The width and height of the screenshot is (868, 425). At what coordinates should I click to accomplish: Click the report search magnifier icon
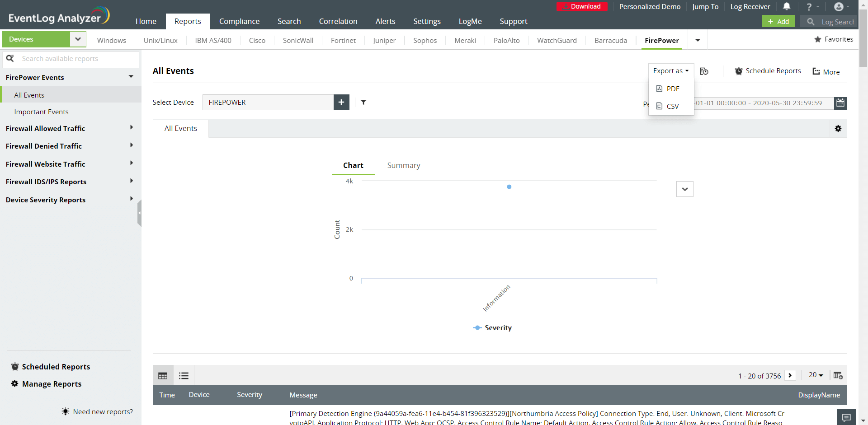[10, 58]
